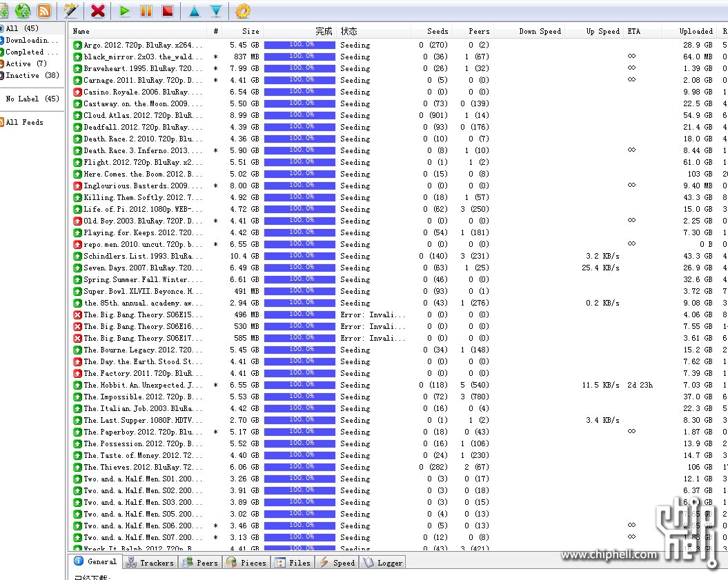
Task: Sort torrents by the Name column header
Action: 139,31
